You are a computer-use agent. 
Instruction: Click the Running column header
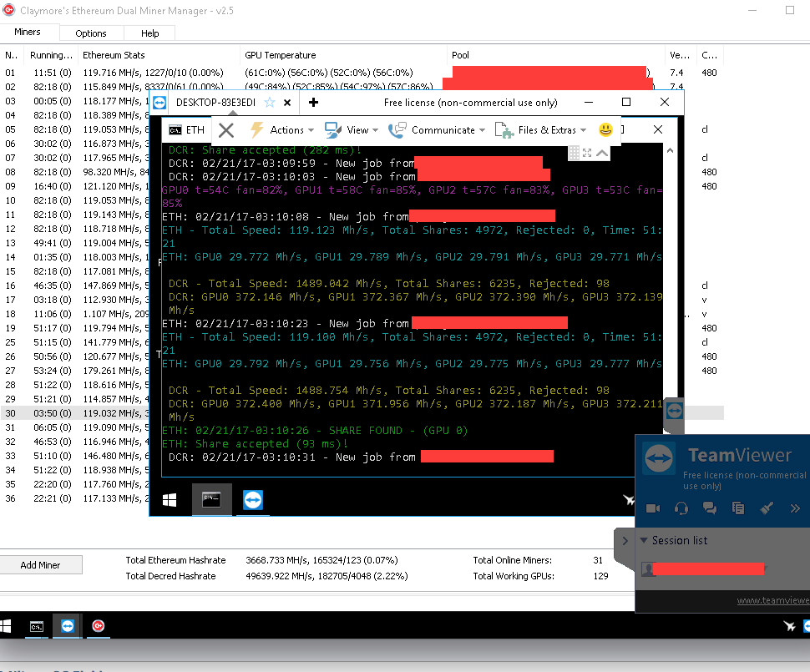[x=51, y=55]
